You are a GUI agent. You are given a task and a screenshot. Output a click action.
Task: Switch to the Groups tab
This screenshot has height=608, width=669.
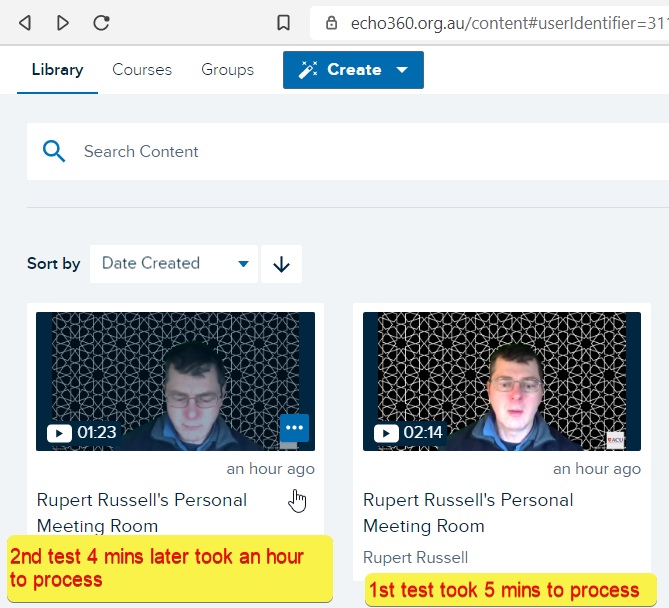[227, 70]
